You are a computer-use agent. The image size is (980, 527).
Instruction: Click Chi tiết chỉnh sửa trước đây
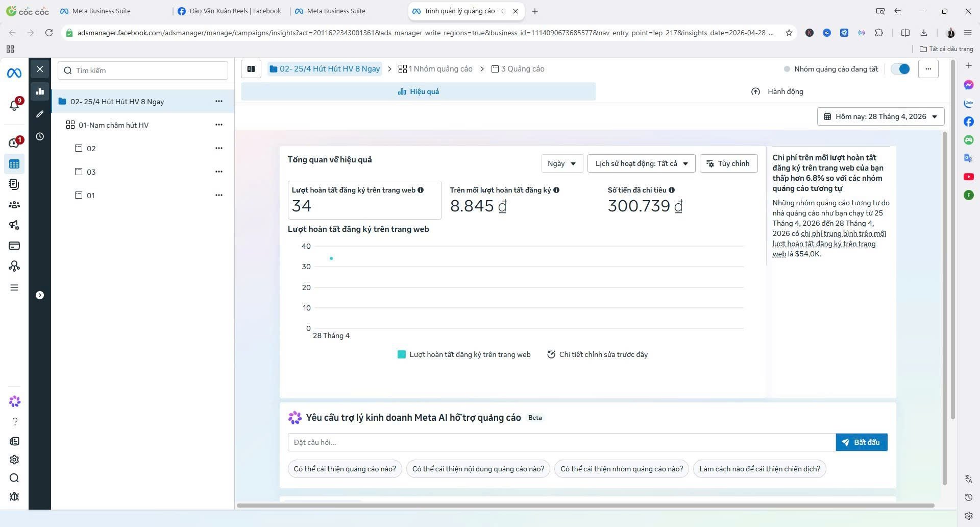597,354
